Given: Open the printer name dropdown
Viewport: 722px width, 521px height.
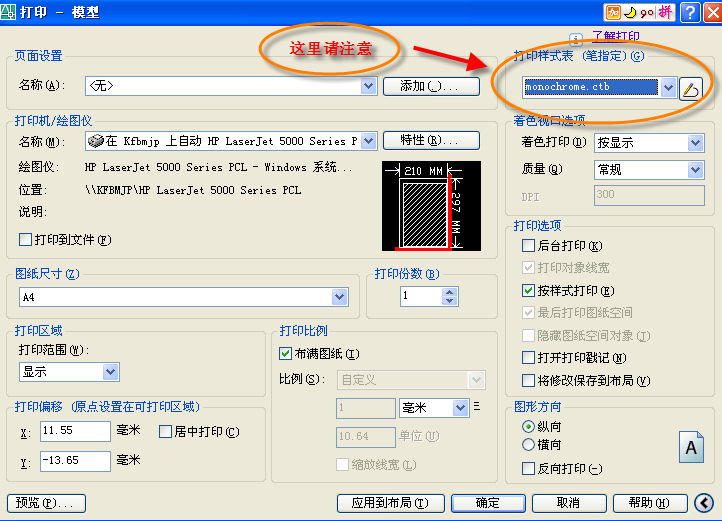Looking at the screenshot, I should pyautogui.click(x=368, y=141).
